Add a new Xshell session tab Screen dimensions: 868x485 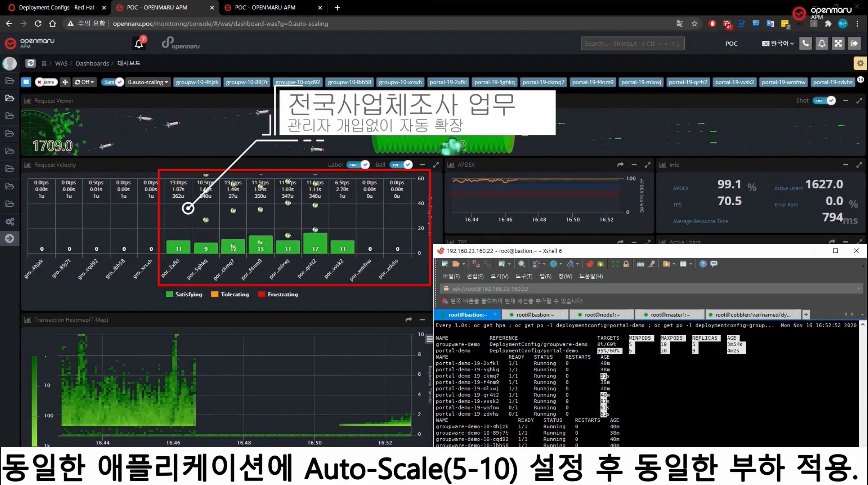(x=806, y=315)
